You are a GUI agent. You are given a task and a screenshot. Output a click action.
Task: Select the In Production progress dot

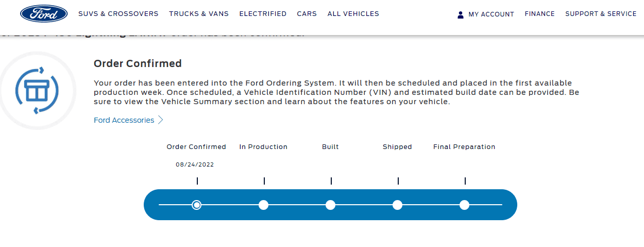(263, 205)
